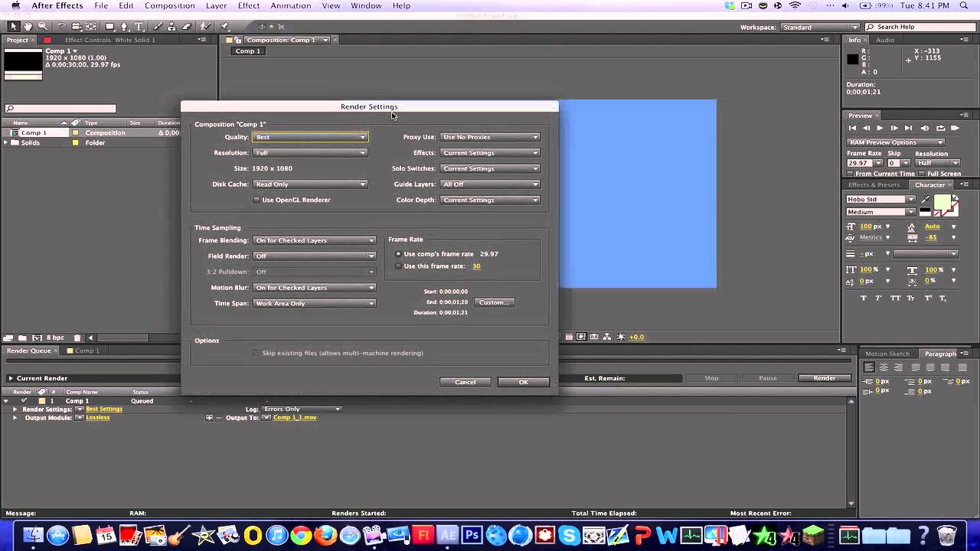The height and width of the screenshot is (551, 980).
Task: Open the Motion Blur dropdown
Action: coord(315,288)
